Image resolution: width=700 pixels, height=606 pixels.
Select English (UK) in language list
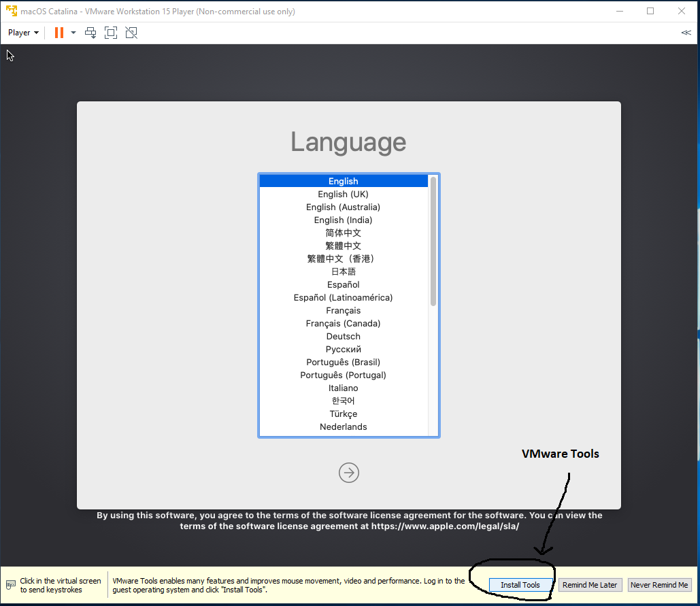click(344, 194)
